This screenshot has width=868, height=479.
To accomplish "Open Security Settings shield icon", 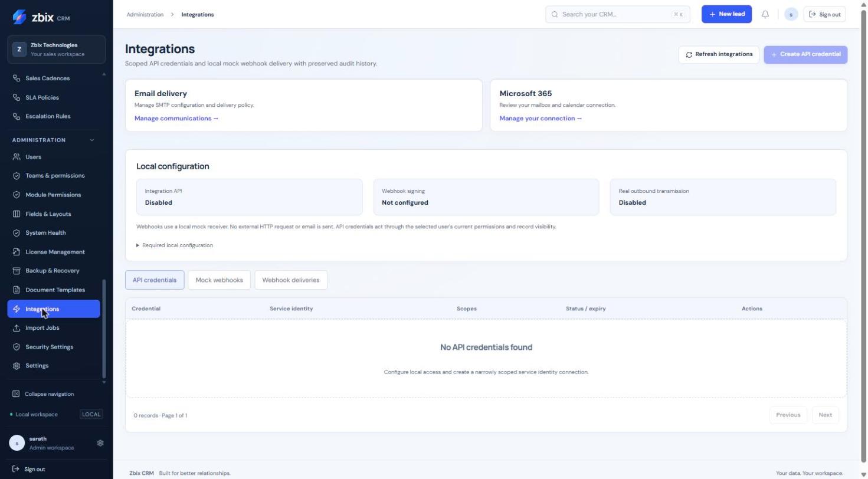I will [x=17, y=347].
